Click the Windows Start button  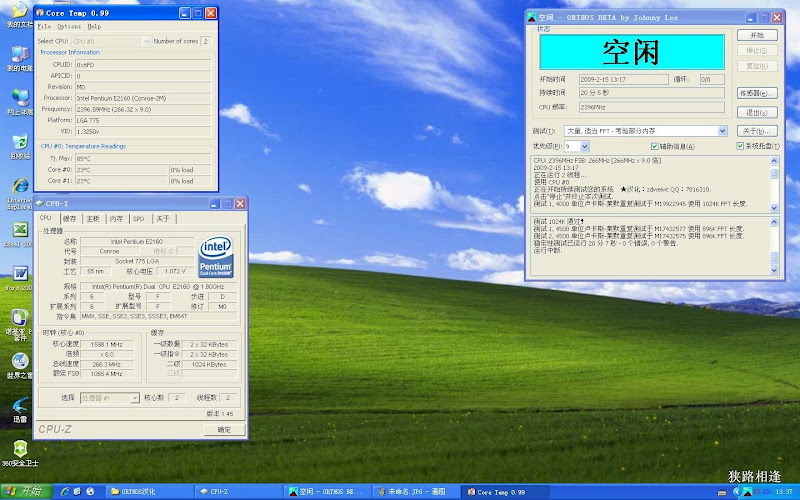(24, 491)
